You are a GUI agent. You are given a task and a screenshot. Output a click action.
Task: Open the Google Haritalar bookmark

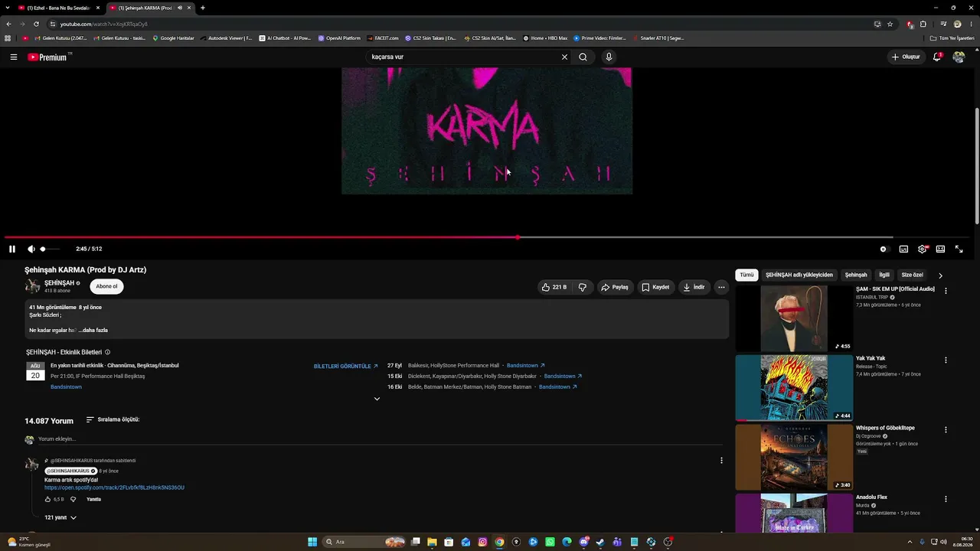174,37
